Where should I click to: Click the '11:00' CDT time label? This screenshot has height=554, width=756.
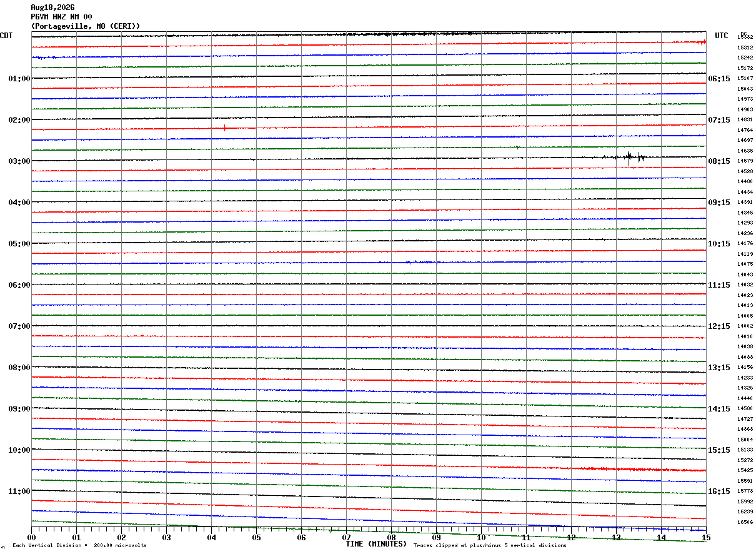coord(19,491)
